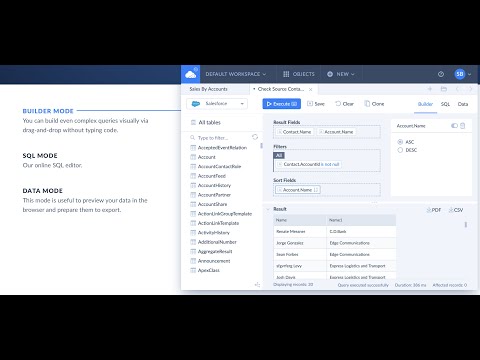480x360 pixels.
Task: Select AccountPartner table
Action: point(214,195)
